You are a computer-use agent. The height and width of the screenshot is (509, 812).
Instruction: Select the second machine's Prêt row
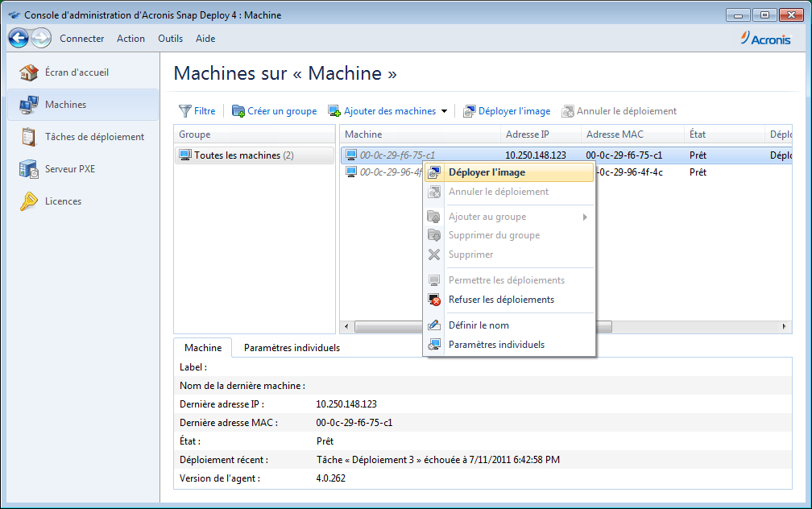698,172
